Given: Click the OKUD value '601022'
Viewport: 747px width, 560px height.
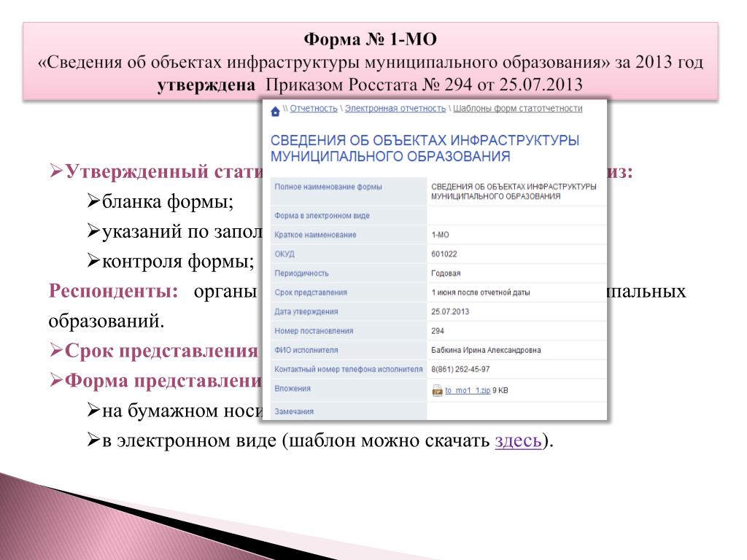Looking at the screenshot, I should pos(444,254).
